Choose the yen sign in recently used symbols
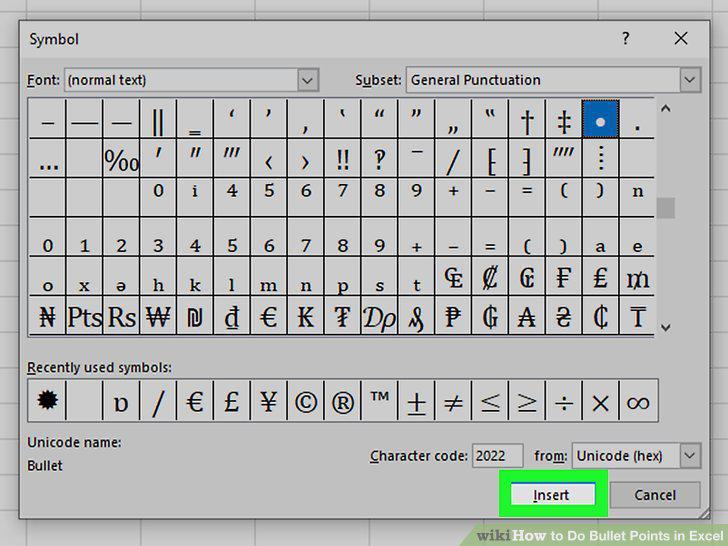Screen dimensions: 728x546 (269, 401)
